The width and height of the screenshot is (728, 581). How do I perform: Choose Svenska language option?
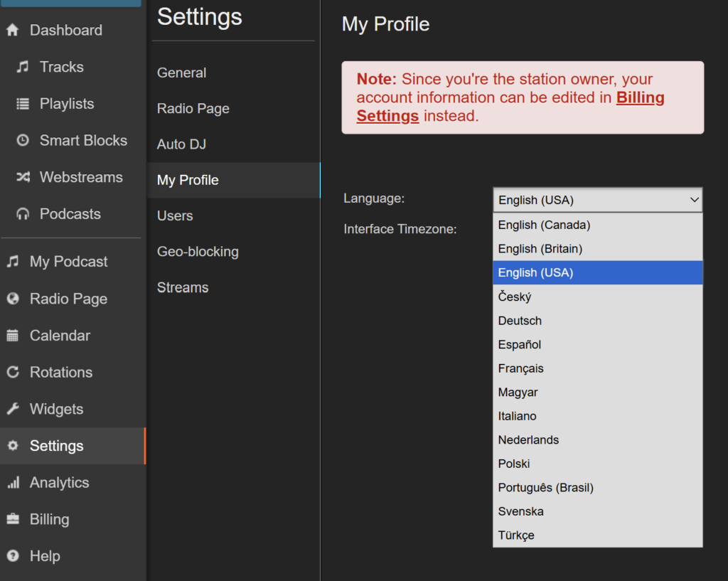coord(597,511)
